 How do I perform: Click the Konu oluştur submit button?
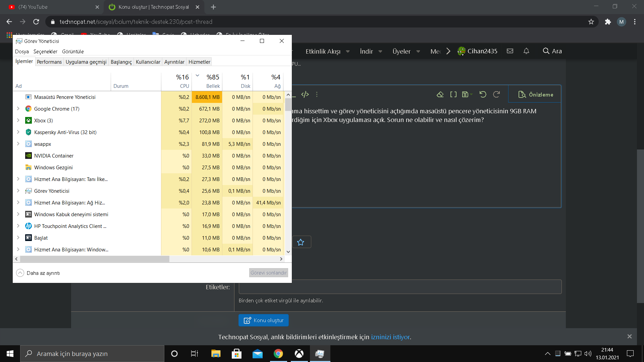click(264, 320)
